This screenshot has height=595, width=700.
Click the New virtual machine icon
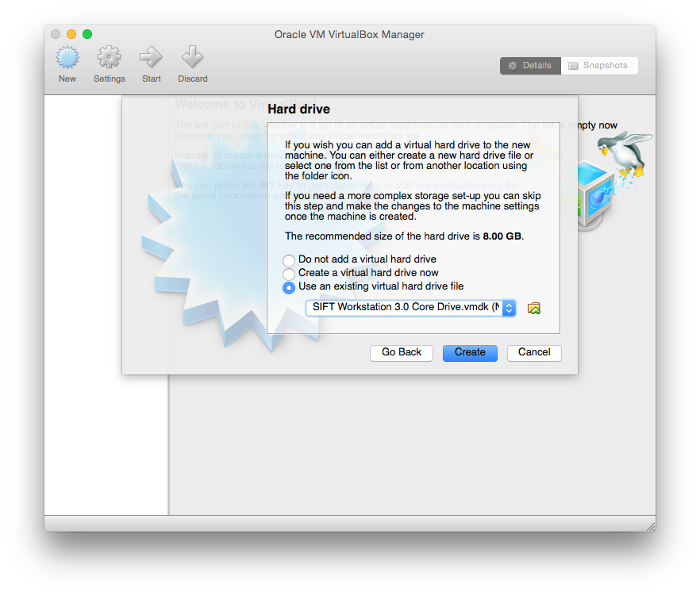(x=67, y=58)
